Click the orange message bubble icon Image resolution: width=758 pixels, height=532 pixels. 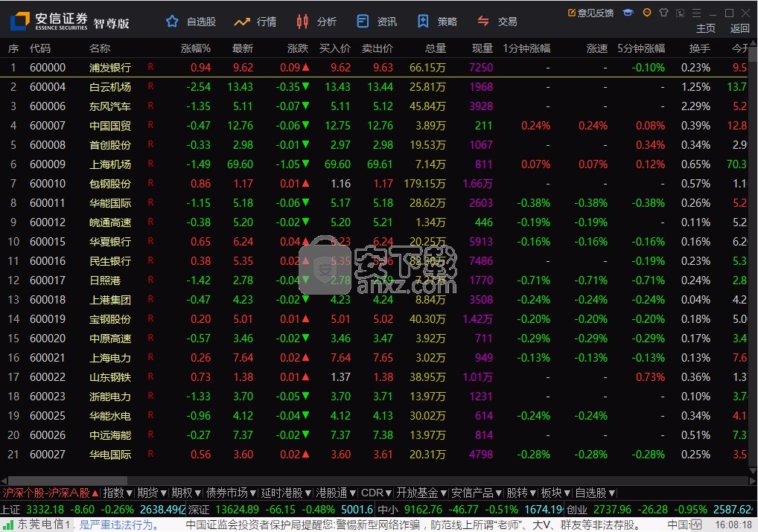646,13
